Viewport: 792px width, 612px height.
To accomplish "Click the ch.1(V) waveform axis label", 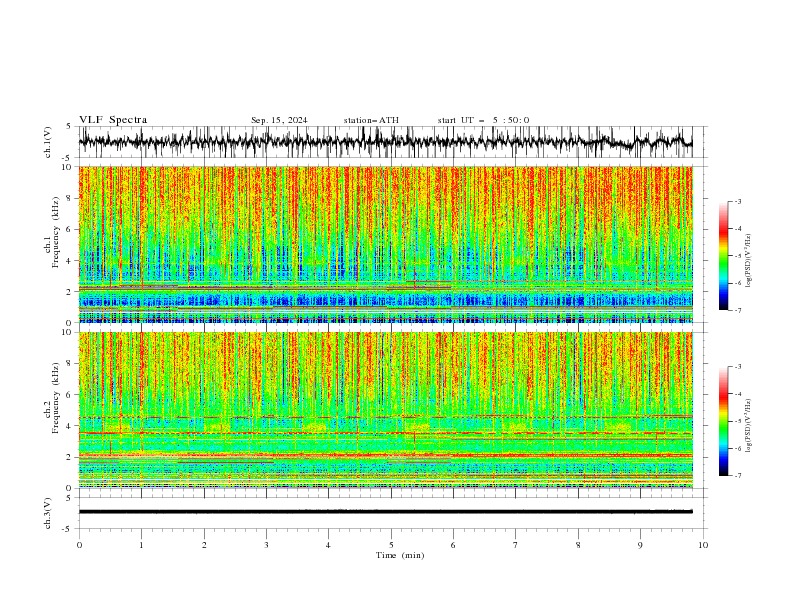I will point(48,142).
